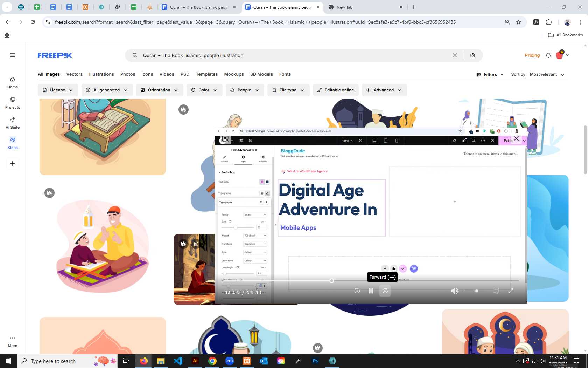Rewind the floating video

point(357,291)
